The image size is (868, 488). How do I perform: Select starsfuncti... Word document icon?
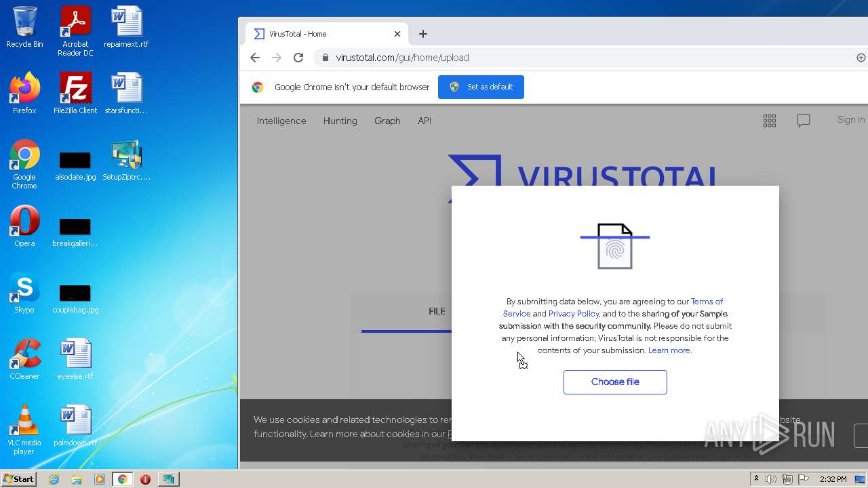coord(126,94)
